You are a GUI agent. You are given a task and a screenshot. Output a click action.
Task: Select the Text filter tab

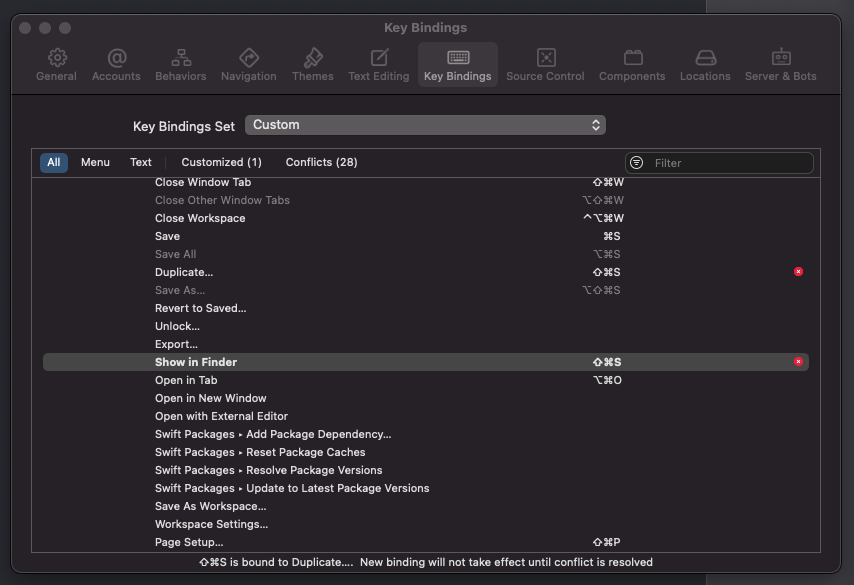141,162
